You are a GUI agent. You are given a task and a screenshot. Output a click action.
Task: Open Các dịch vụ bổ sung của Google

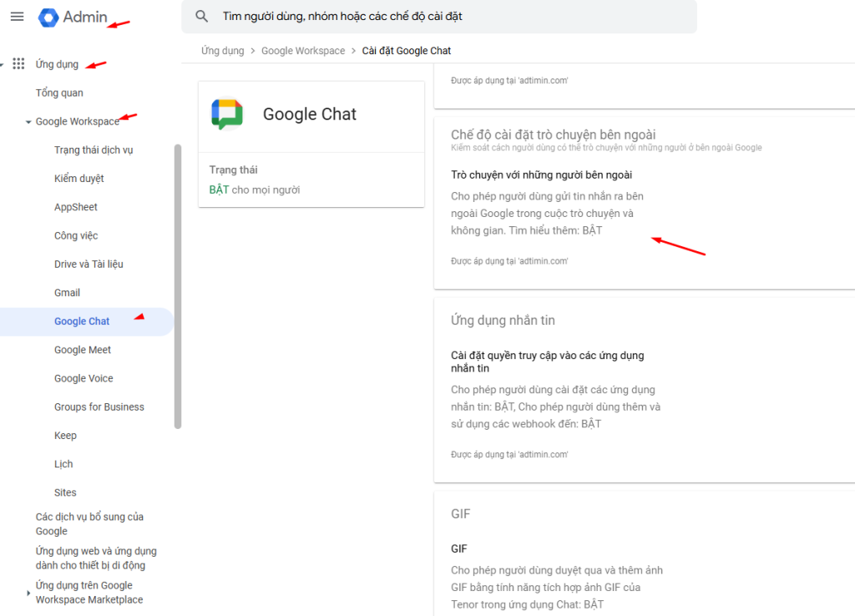pos(89,524)
